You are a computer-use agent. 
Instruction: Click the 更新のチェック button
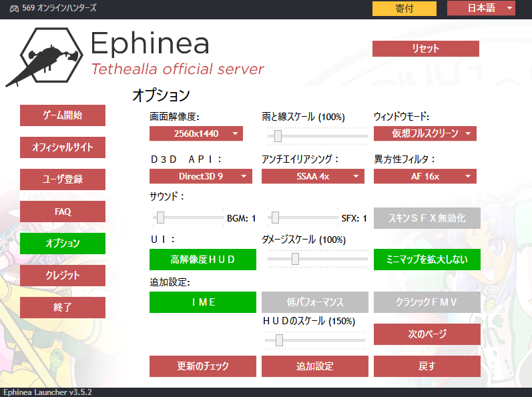click(x=202, y=366)
